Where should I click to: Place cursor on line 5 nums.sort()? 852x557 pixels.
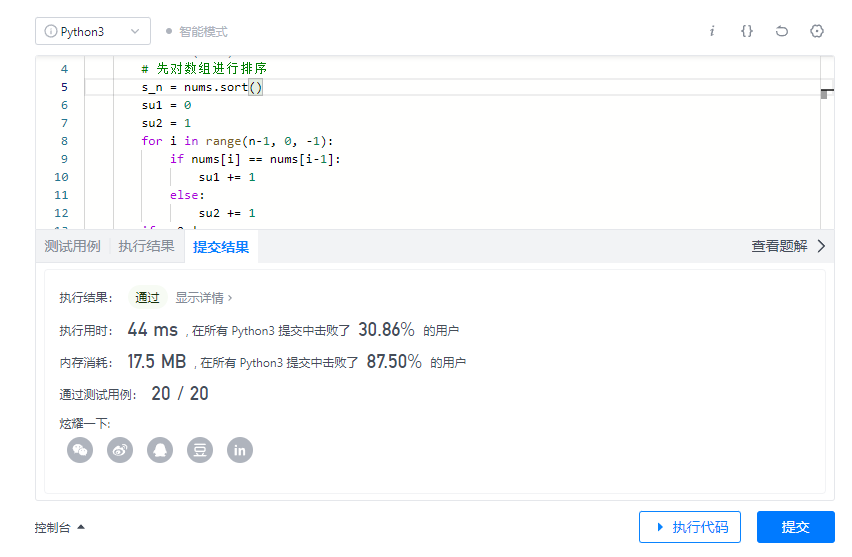223,87
